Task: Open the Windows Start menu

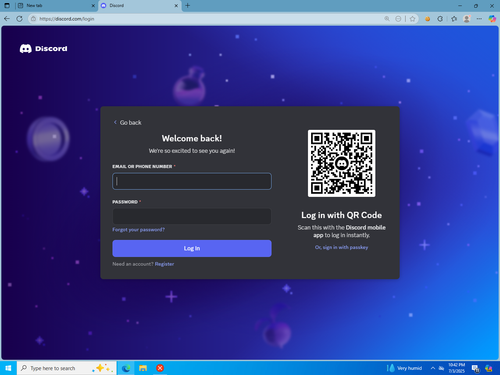Action: 8,368
